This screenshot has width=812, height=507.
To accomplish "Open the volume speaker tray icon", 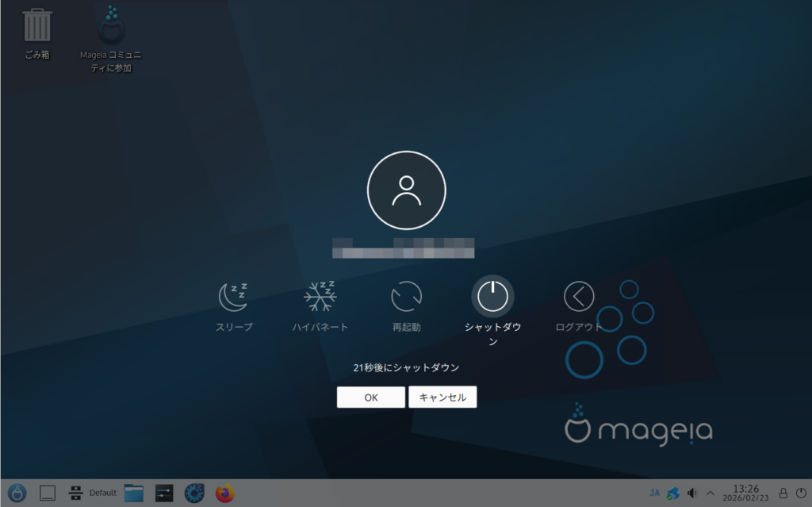I will [692, 494].
